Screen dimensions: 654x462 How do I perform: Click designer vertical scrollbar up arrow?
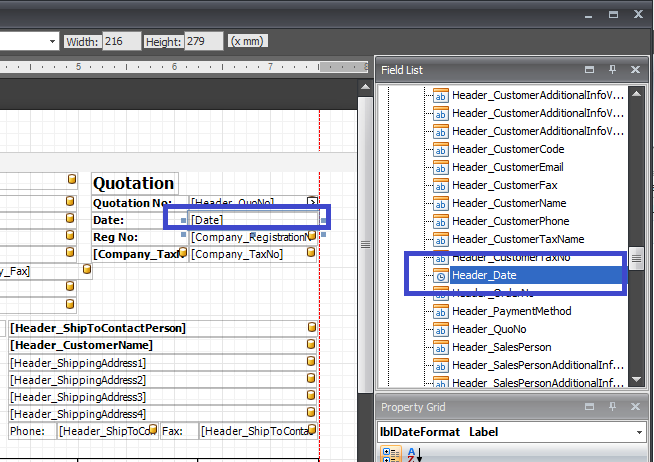click(x=365, y=87)
